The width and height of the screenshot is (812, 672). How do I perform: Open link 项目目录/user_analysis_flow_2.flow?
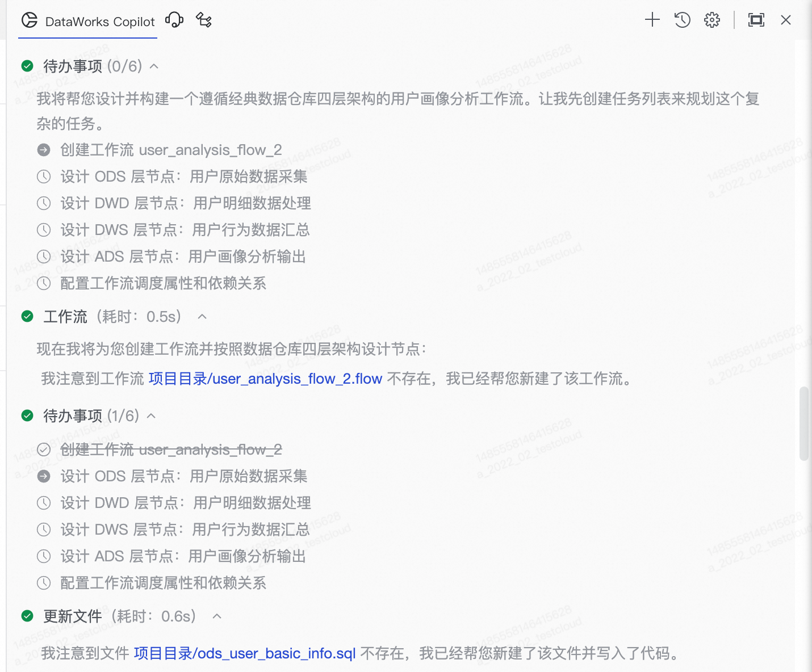[x=265, y=379]
